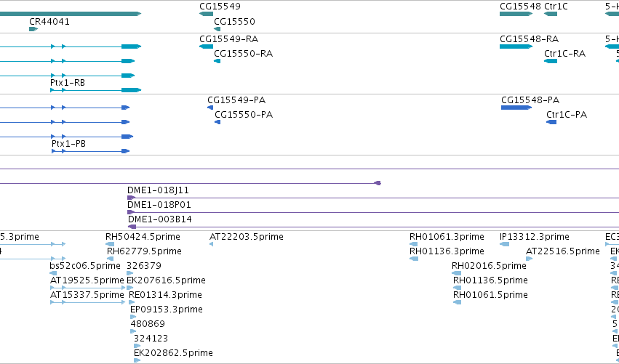Select the CG15550-RA transcript glyph
The height and width of the screenshot is (364, 619).
point(217,61)
